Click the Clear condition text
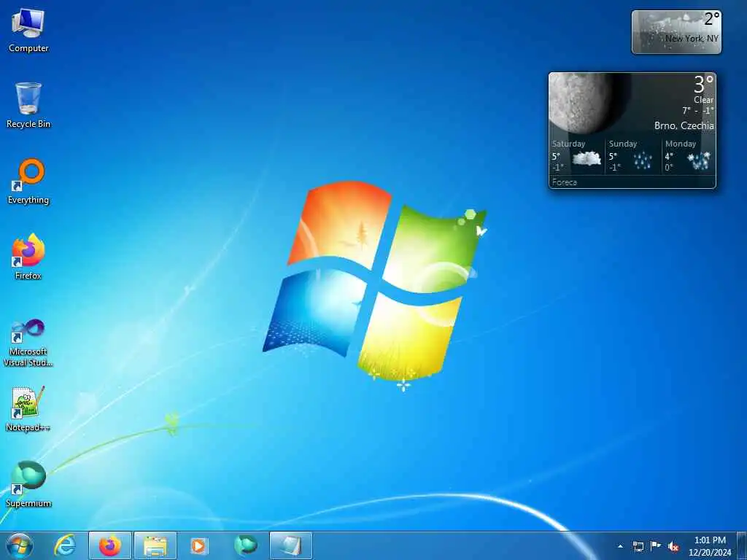The image size is (747, 560). click(x=704, y=100)
